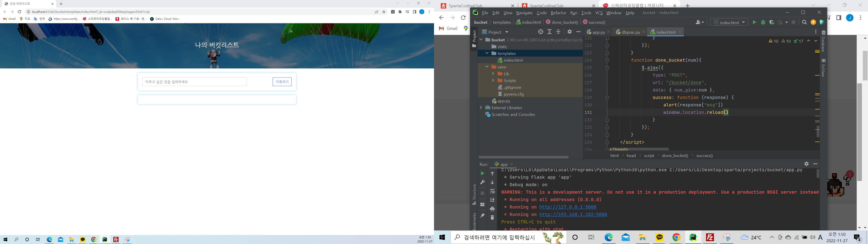The height and width of the screenshot is (244, 868).
Task: Click Project tree horizontal scrollbar
Action: pyautogui.click(x=523, y=157)
